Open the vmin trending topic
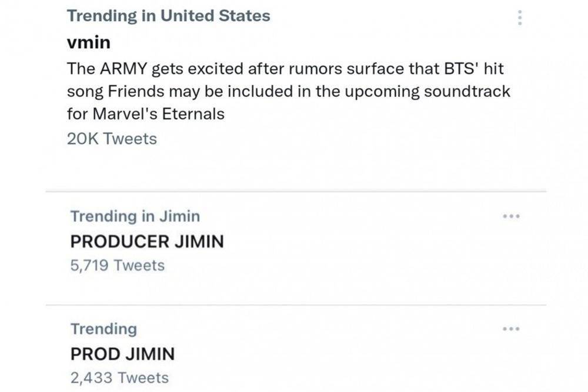This screenshot has height=392, width=588. [89, 42]
